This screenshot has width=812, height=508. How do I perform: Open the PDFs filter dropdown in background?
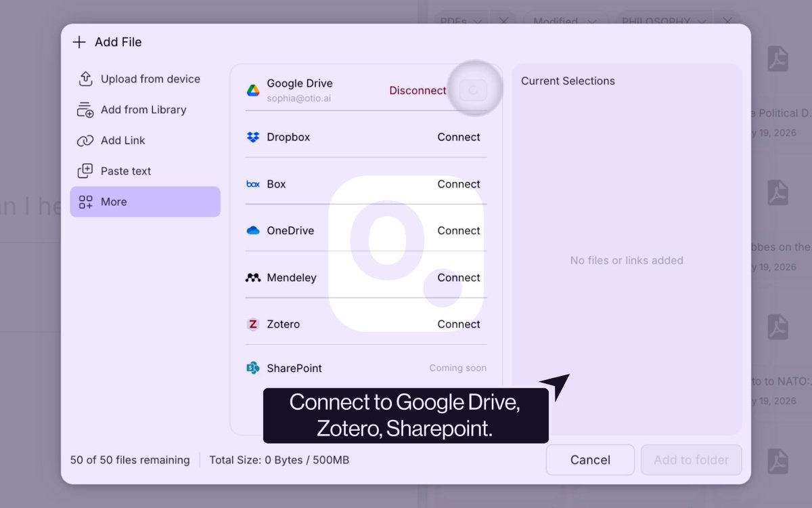point(461,22)
